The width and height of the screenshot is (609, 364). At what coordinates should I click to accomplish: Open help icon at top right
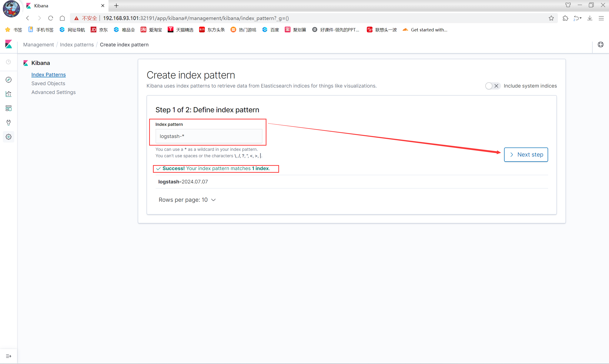click(x=600, y=45)
